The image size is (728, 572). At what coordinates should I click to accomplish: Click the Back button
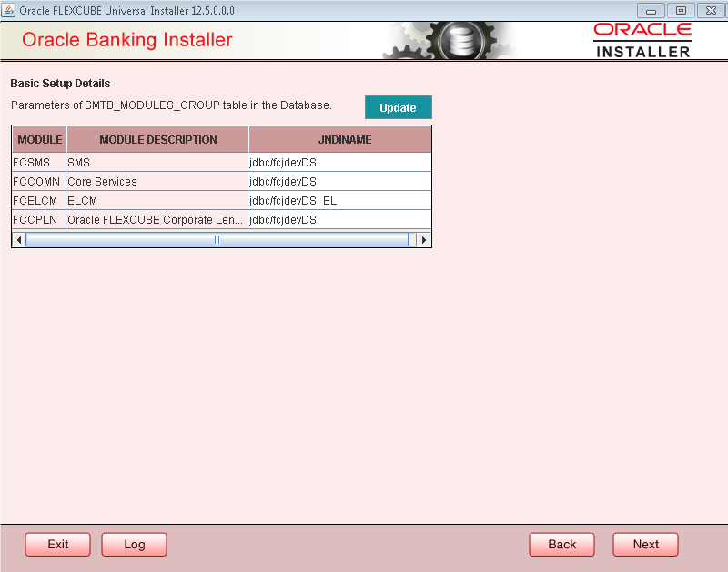(561, 544)
